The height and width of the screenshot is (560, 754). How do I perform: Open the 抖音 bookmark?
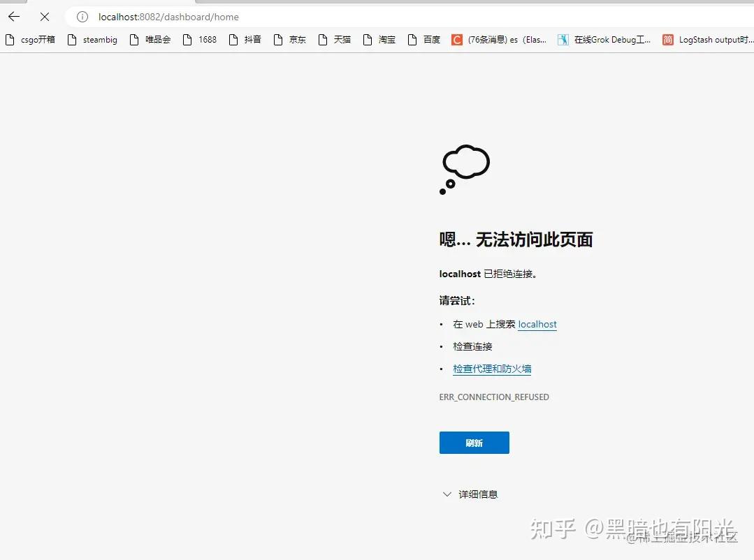point(250,40)
